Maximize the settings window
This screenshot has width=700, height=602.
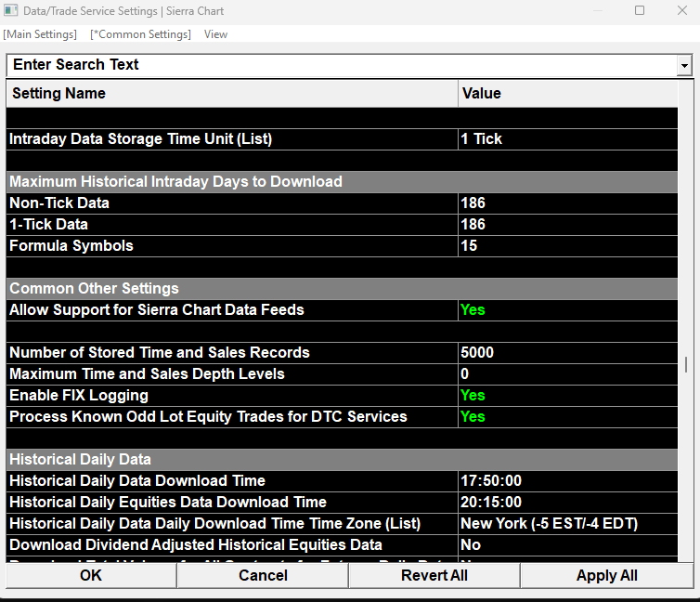point(640,10)
